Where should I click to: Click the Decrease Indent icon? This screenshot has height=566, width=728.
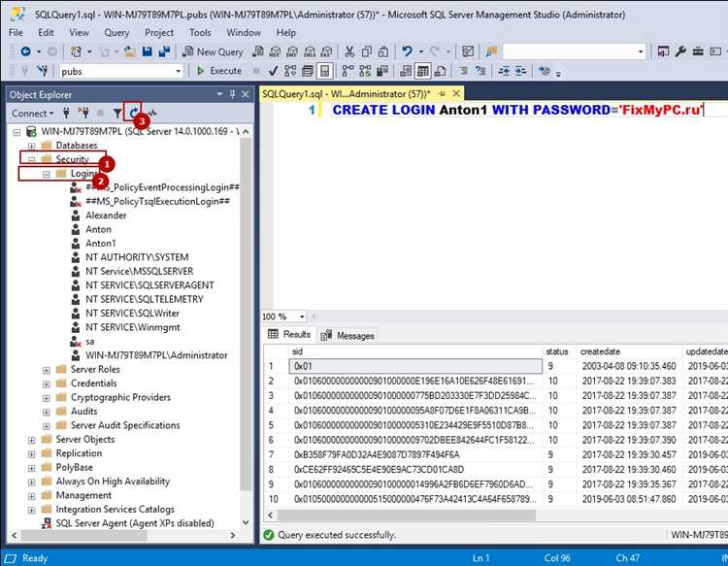(x=504, y=71)
